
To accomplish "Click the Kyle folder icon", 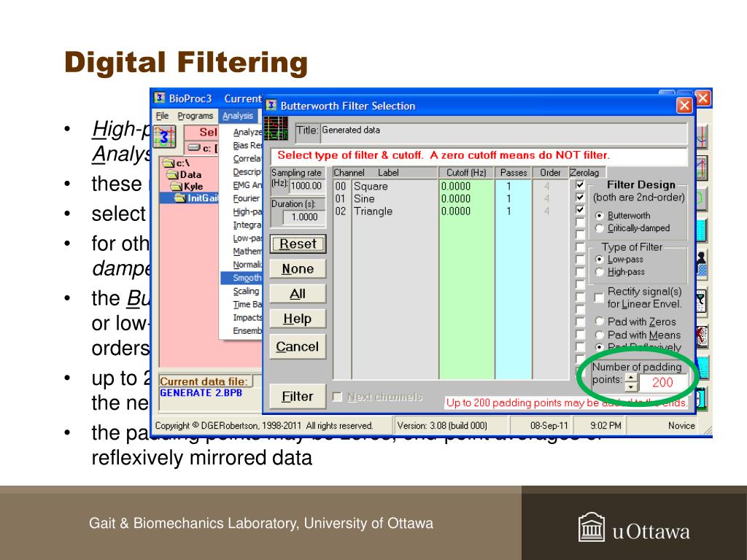I will pos(177,186).
